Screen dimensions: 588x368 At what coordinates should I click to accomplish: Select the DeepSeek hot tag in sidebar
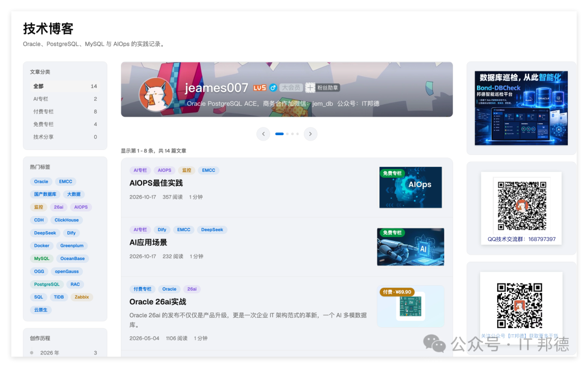45,233
